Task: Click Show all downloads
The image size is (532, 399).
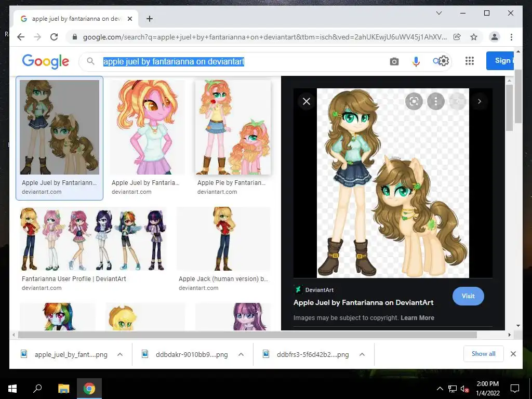Action: 484,354
